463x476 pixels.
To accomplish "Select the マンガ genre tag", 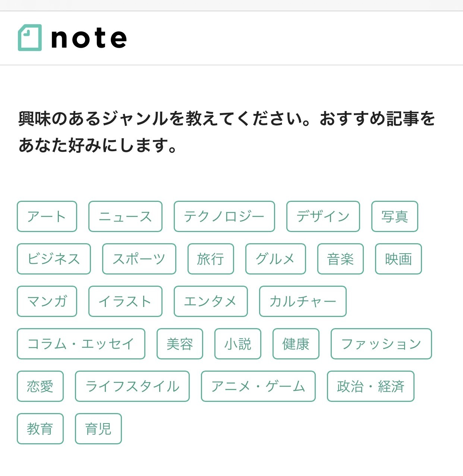I will [47, 301].
